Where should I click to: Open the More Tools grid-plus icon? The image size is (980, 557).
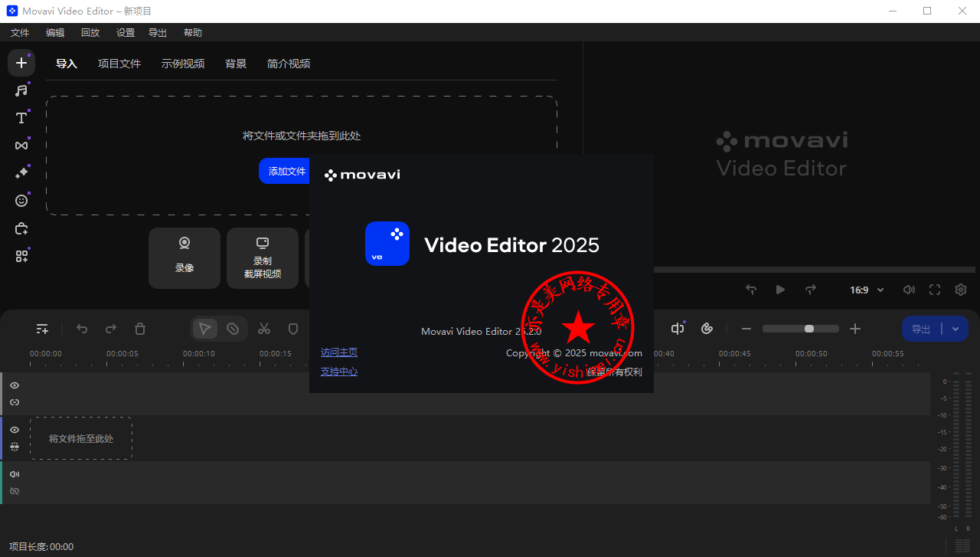pos(21,256)
